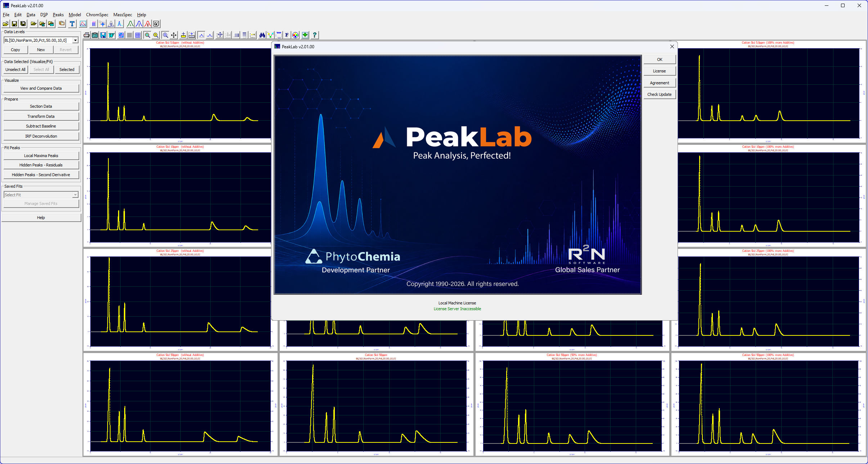Click the Subtract Baseline button
Viewport: 868px width, 464px height.
(41, 126)
